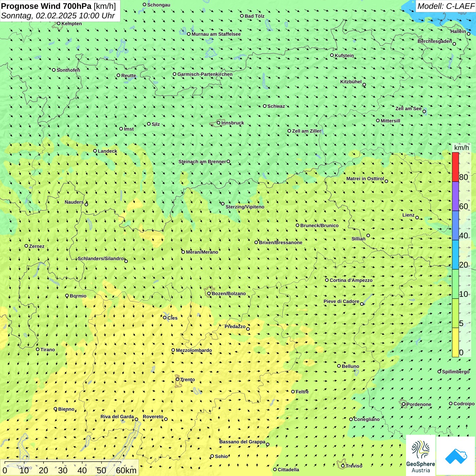This screenshot has height=476, width=476.
Task: Select the red legend color above 80 km/h
Action: coord(455,167)
